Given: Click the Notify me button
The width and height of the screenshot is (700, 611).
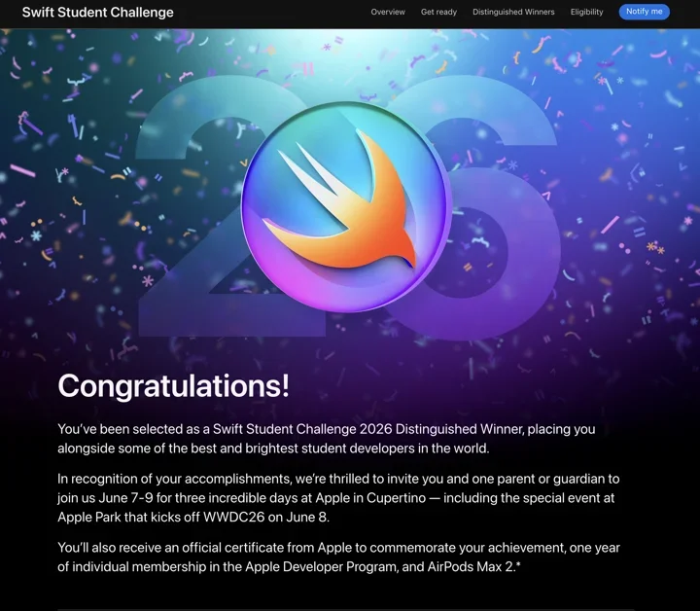Looking at the screenshot, I should point(644,12).
